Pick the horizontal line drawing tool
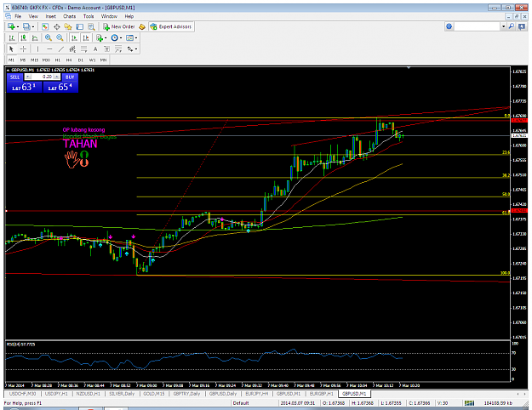Image resolution: width=532 pixels, height=410 pixels. [x=49, y=49]
